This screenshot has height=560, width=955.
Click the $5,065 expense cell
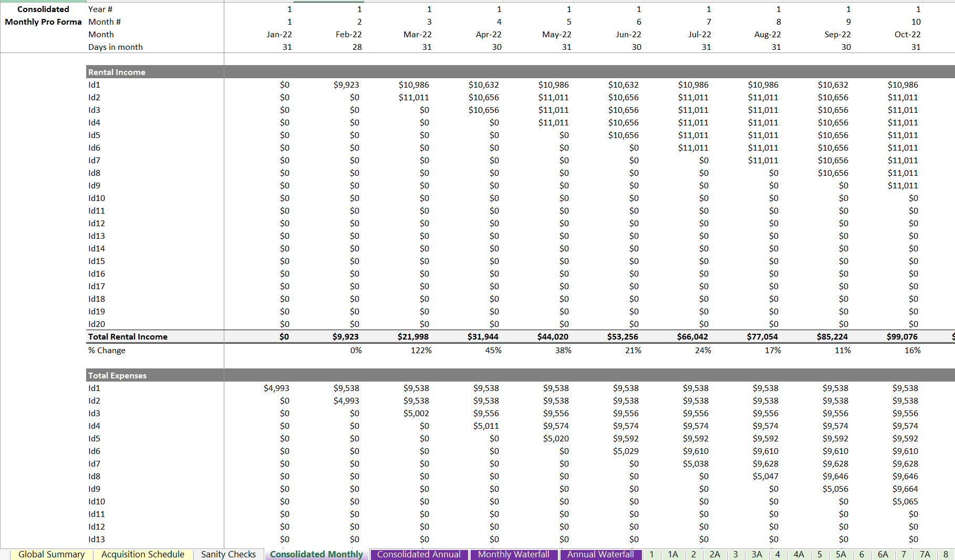pyautogui.click(x=905, y=502)
